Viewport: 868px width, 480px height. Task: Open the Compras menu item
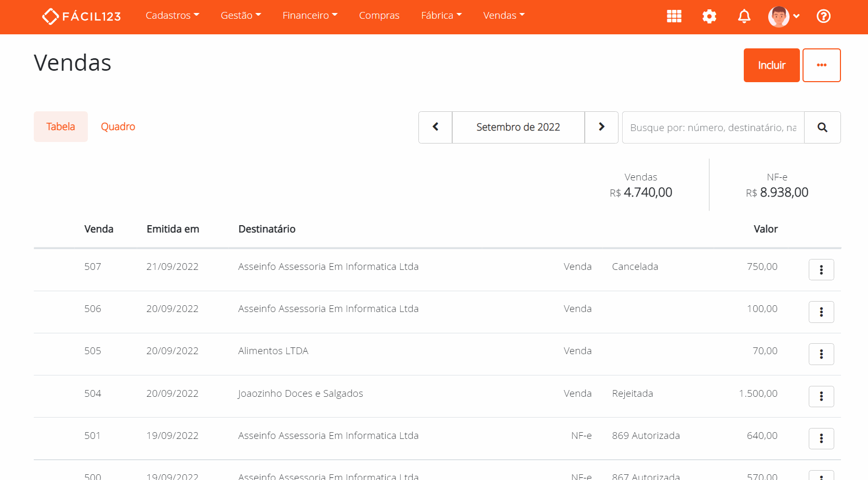[379, 16]
